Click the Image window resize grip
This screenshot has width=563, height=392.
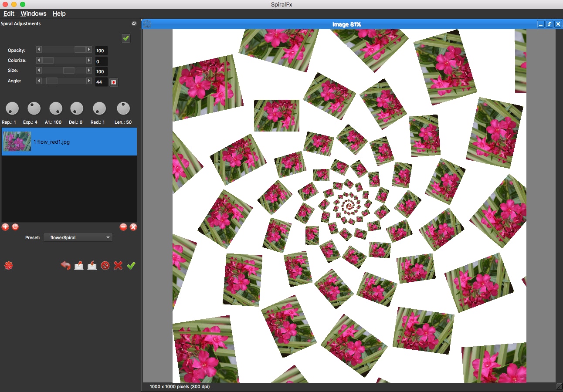(559, 386)
